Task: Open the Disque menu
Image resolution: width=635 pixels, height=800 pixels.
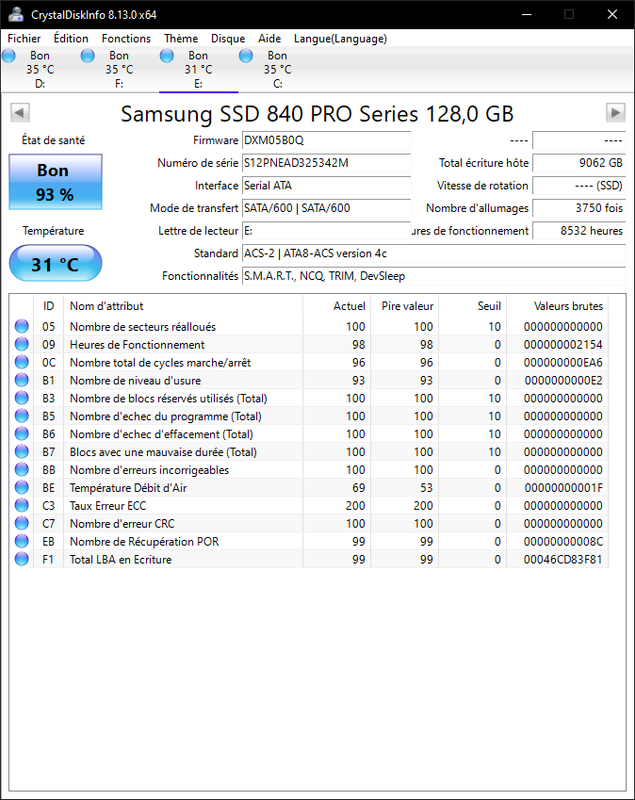Action: tap(228, 38)
